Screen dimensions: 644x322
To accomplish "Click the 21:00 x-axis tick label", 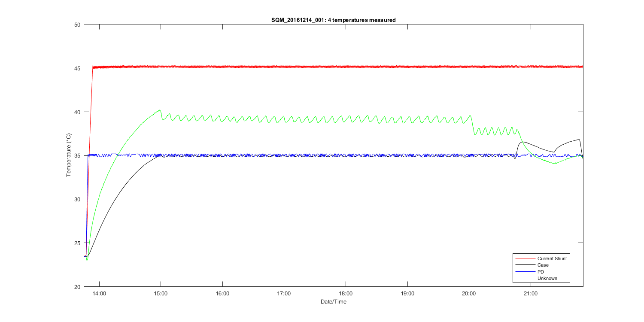I will coord(531,294).
